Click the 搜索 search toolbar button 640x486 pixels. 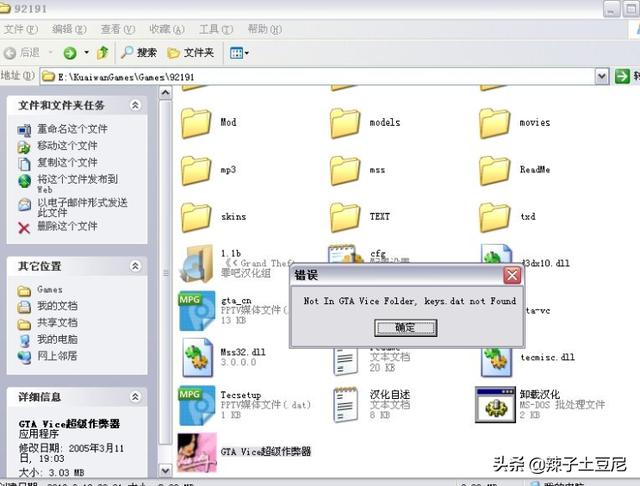(x=139, y=53)
